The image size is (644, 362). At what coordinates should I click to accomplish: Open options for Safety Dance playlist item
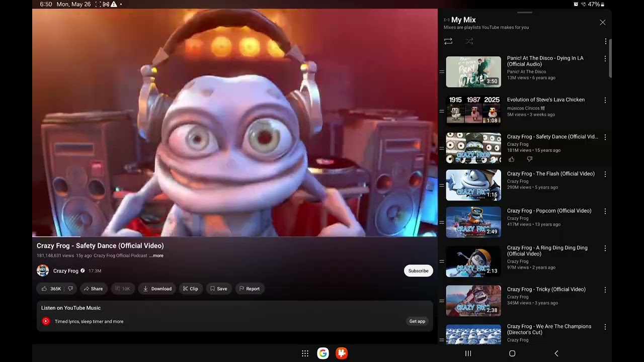[x=605, y=137]
